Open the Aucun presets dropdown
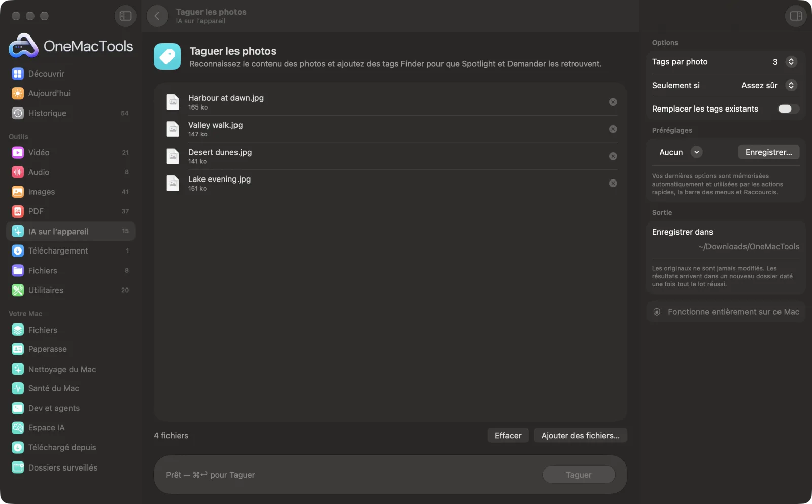The height and width of the screenshot is (504, 812). click(681, 152)
